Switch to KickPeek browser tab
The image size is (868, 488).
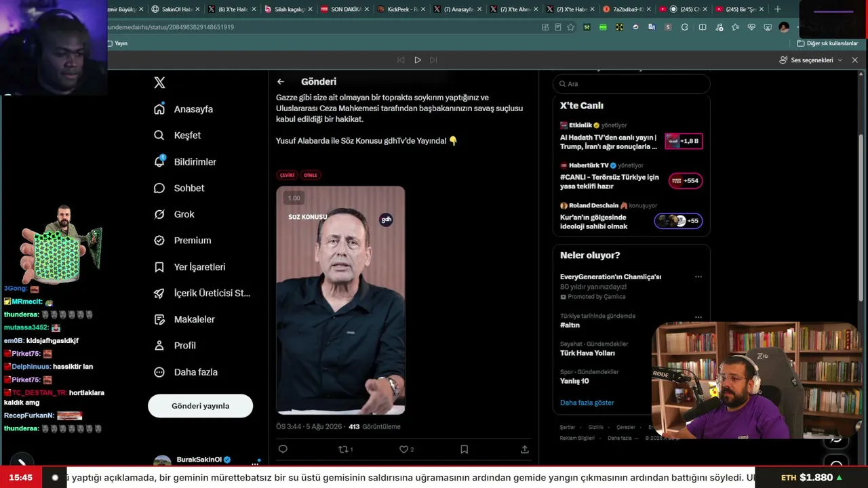pos(401,9)
